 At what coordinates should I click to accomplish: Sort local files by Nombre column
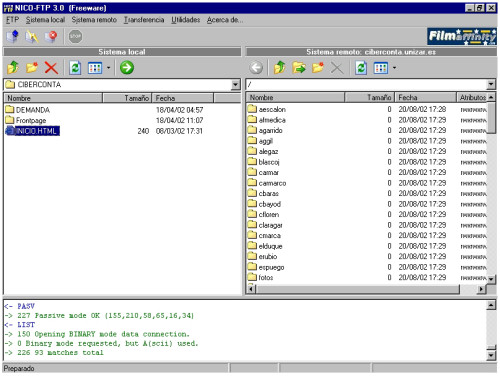click(x=53, y=98)
